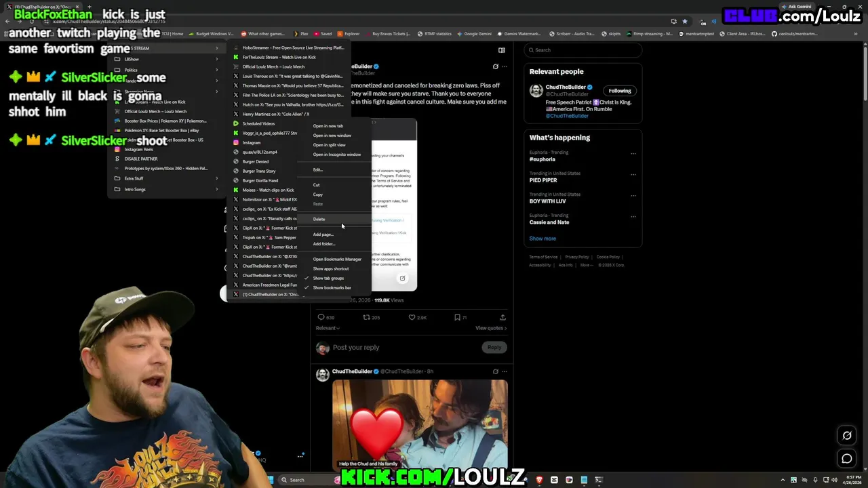This screenshot has width=868, height=488.
Task: Expand the Intro Songs folder
Action: (x=166, y=189)
